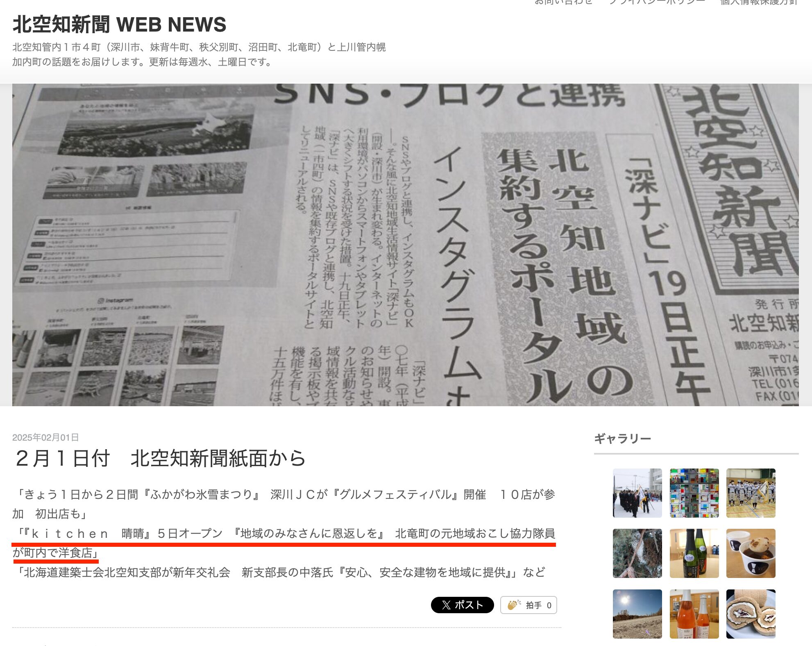Open the mochi dessert cup thumbnail

click(751, 553)
